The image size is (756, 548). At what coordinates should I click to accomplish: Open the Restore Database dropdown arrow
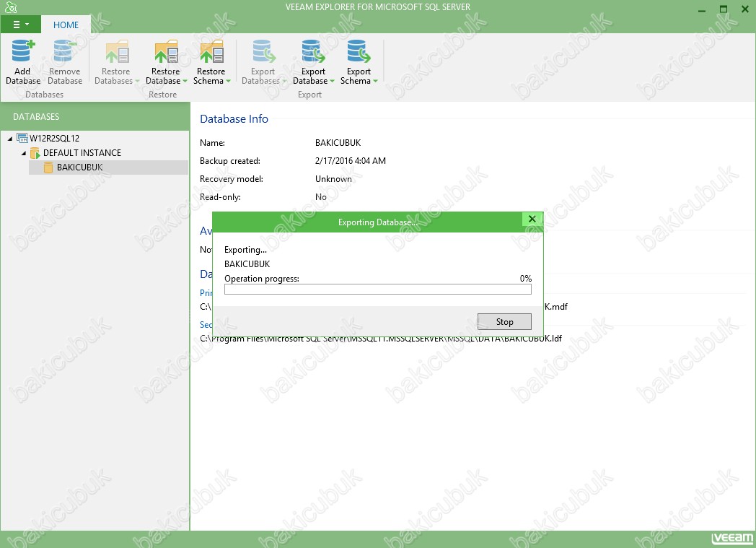click(185, 81)
